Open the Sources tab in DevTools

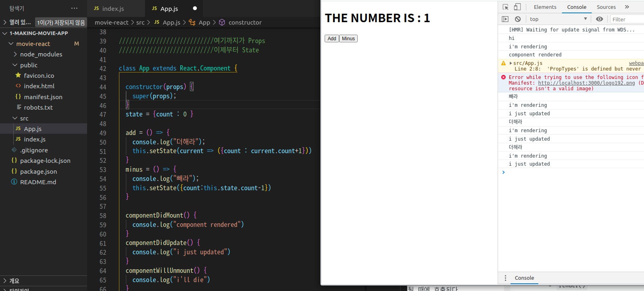coord(606,7)
